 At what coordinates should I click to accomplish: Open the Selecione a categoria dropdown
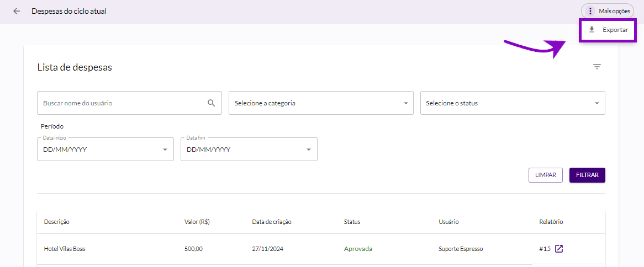(x=321, y=103)
